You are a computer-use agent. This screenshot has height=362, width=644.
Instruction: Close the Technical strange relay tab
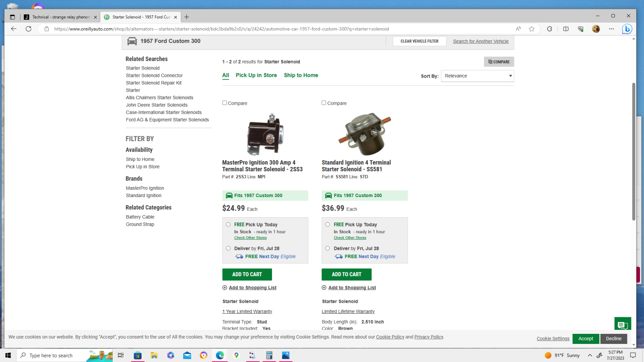click(x=95, y=17)
